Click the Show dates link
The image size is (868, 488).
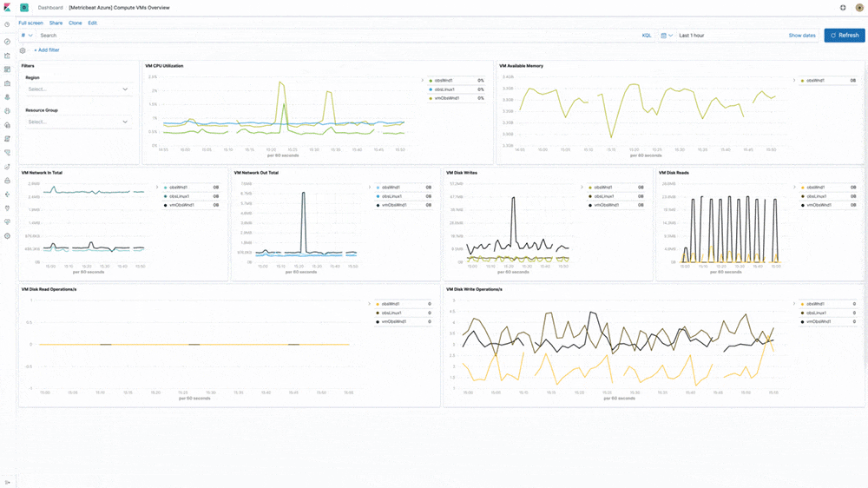coord(801,36)
